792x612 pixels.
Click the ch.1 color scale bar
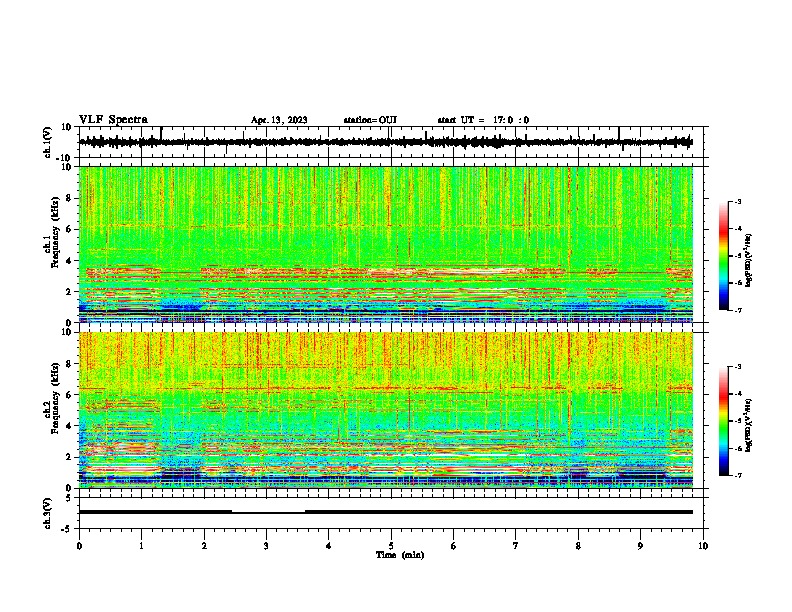(x=724, y=256)
